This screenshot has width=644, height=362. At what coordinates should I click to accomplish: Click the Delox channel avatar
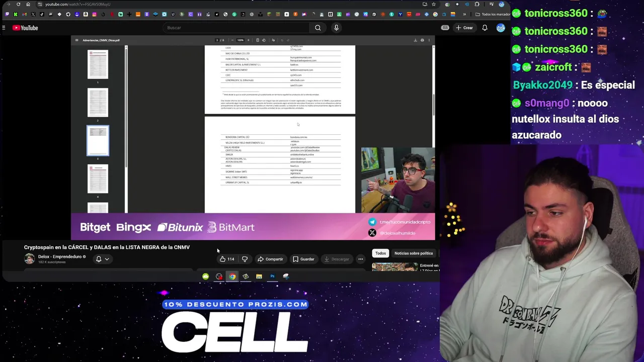[x=30, y=259]
